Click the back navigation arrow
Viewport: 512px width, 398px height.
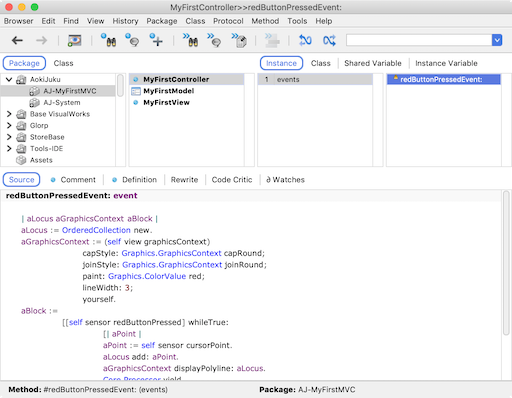pos(17,41)
